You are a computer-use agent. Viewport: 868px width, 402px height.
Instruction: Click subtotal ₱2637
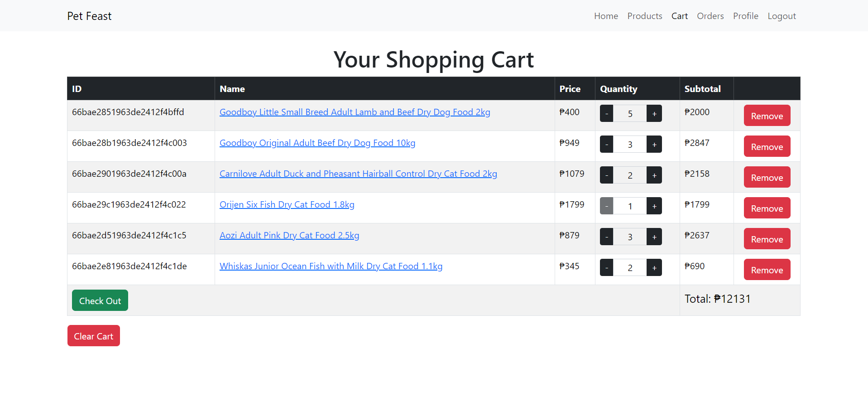[x=697, y=235]
